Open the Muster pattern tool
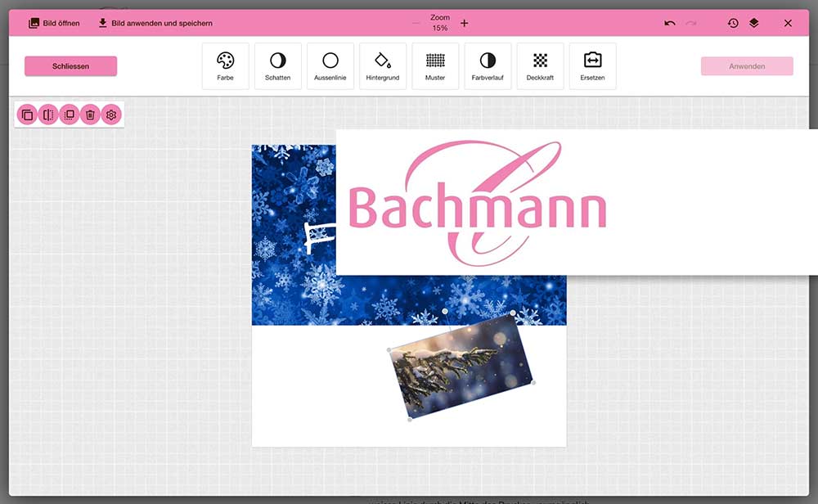The height and width of the screenshot is (504, 818). click(x=435, y=66)
